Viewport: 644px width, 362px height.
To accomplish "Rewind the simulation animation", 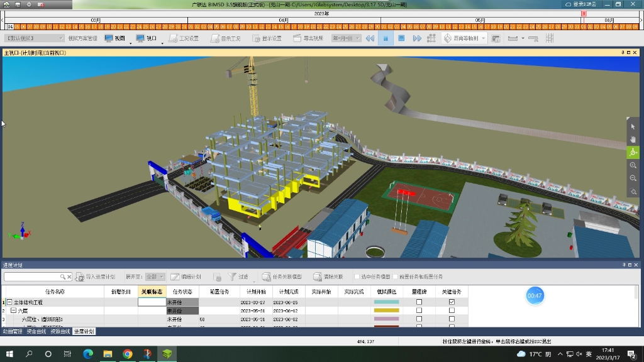I will tap(370, 38).
